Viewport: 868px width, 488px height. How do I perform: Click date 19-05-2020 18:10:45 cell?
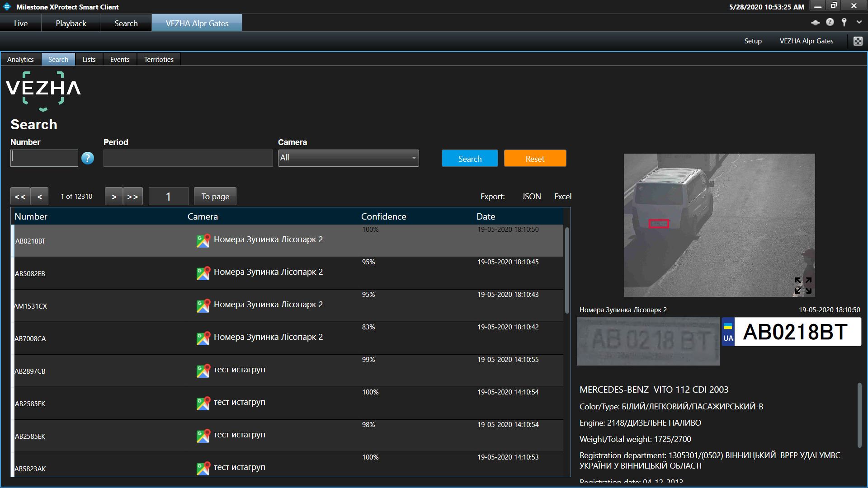[508, 262]
